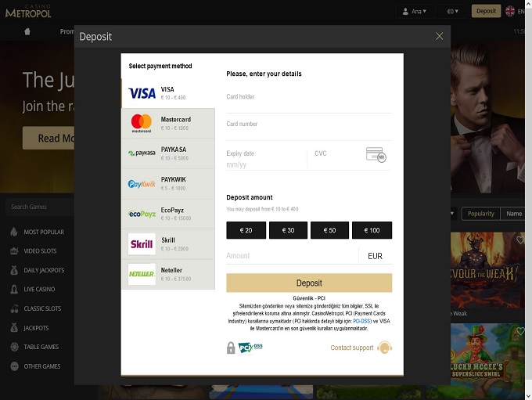Image resolution: width=532 pixels, height=400 pixels.
Task: Select the €50 deposit amount
Action: coord(329,230)
